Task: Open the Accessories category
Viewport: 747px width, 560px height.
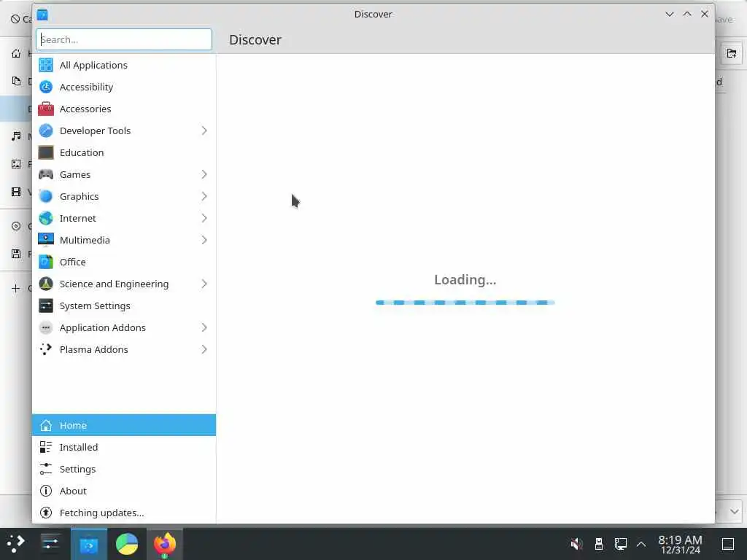Action: [124, 109]
